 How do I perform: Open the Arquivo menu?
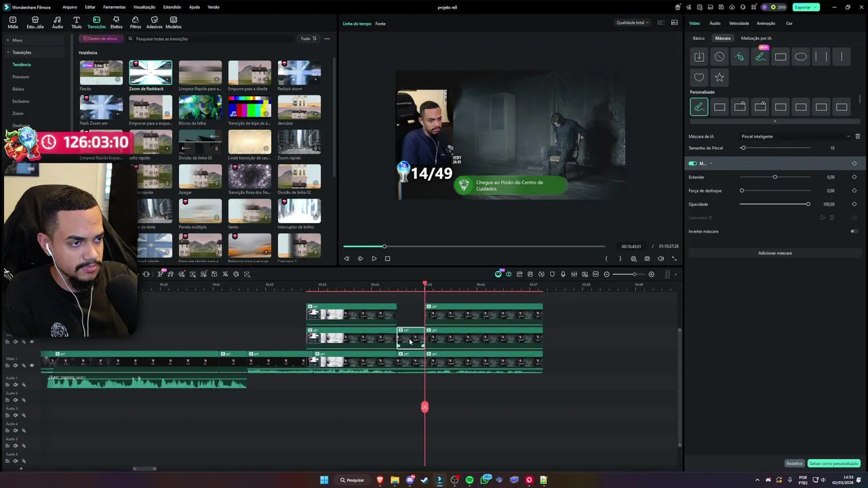tap(69, 7)
